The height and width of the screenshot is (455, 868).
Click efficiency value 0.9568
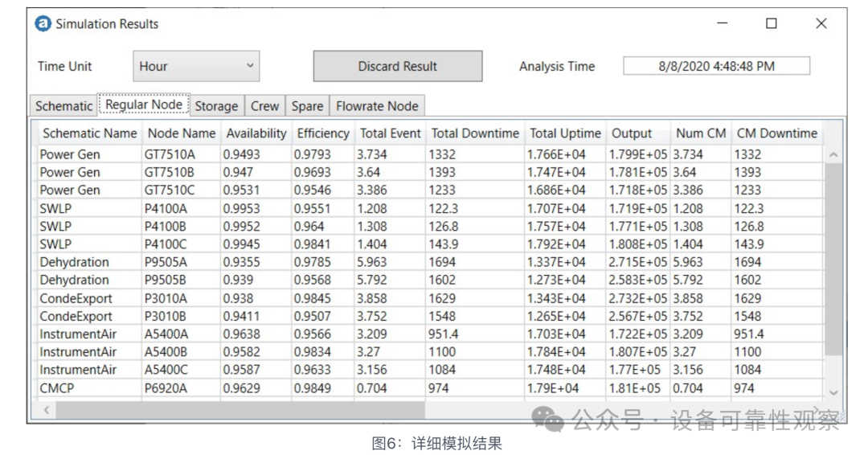pos(312,280)
